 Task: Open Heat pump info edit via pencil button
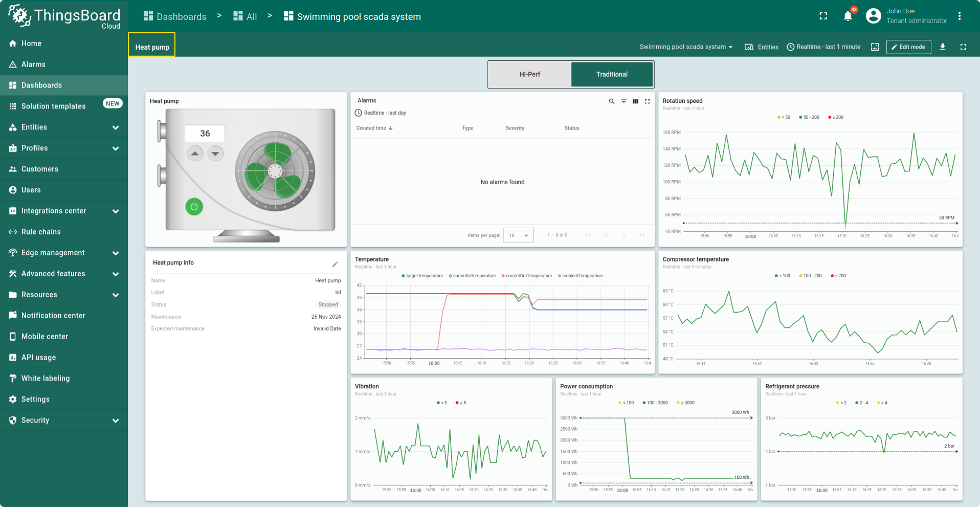(335, 264)
